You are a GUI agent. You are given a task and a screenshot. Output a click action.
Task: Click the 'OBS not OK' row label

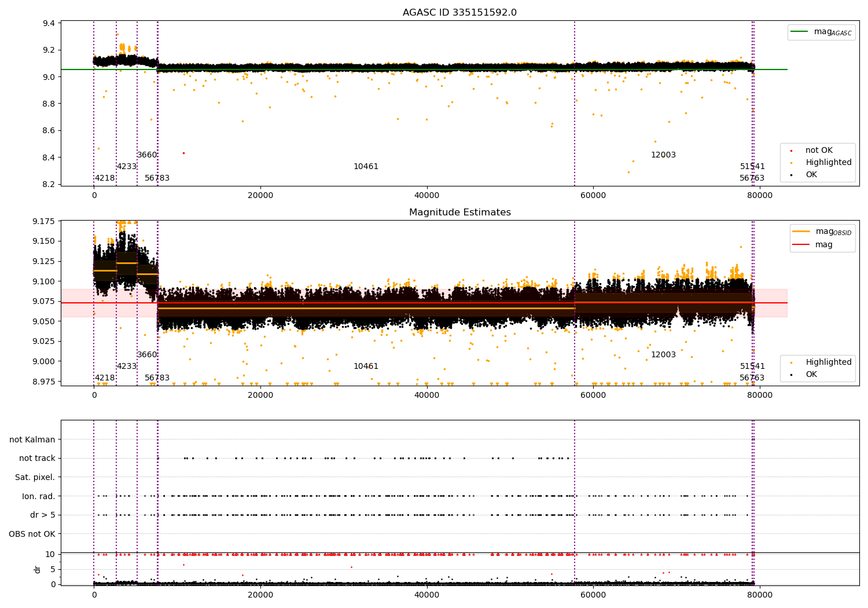(32, 534)
